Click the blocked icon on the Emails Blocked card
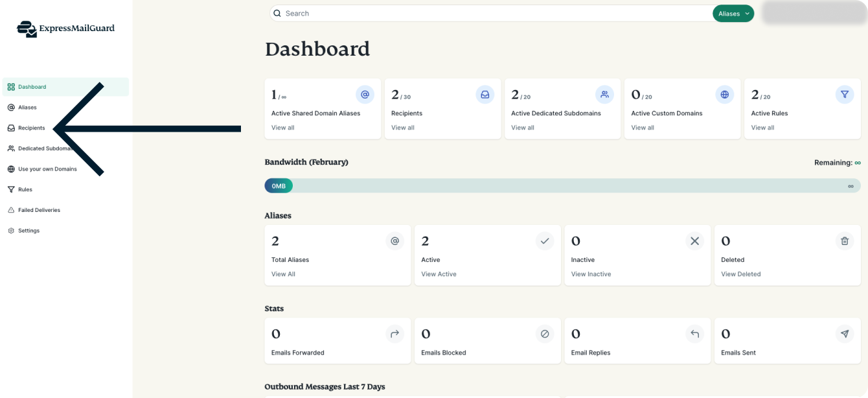868x398 pixels. [545, 334]
